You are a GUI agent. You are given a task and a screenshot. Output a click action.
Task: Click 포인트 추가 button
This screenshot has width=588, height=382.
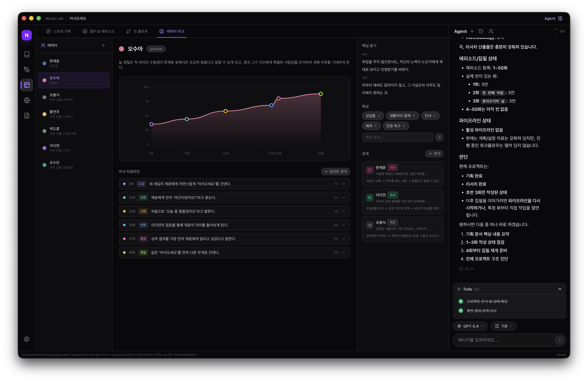click(336, 172)
